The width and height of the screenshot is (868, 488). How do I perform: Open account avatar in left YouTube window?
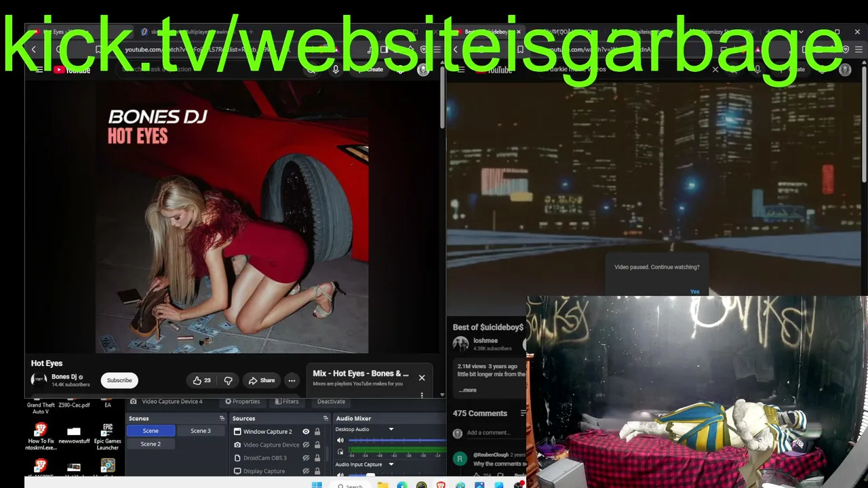(423, 69)
